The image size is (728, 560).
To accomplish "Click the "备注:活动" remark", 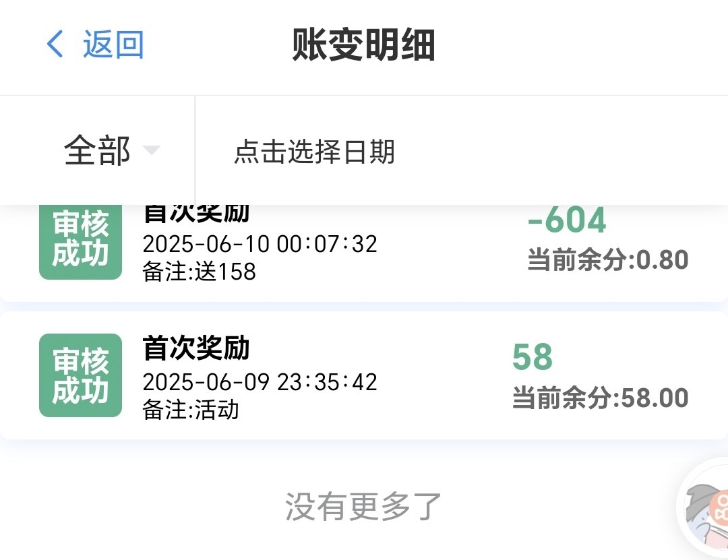I will (191, 409).
